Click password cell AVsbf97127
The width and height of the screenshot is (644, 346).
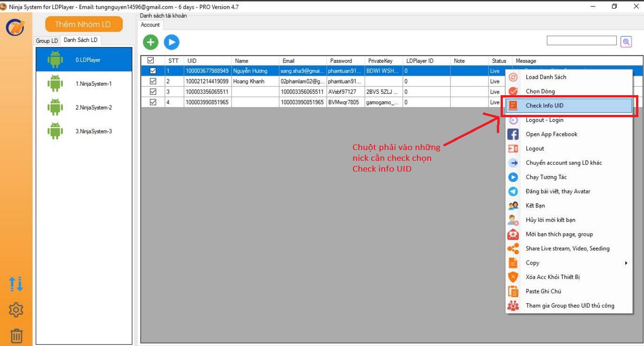click(345, 92)
